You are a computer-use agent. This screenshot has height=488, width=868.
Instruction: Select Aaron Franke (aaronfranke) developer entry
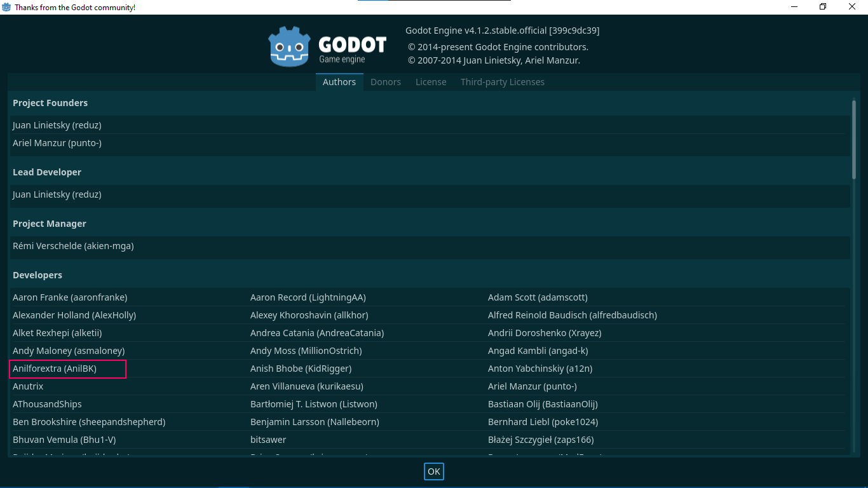point(70,297)
